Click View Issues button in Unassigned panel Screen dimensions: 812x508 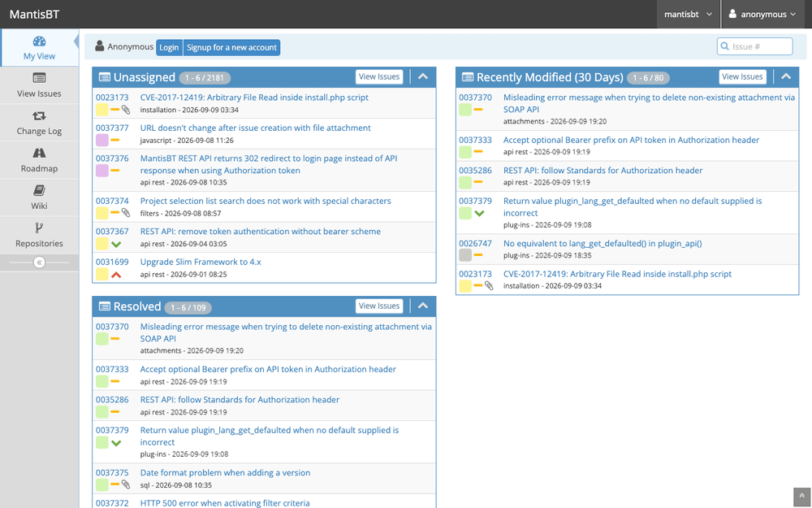[x=379, y=76]
